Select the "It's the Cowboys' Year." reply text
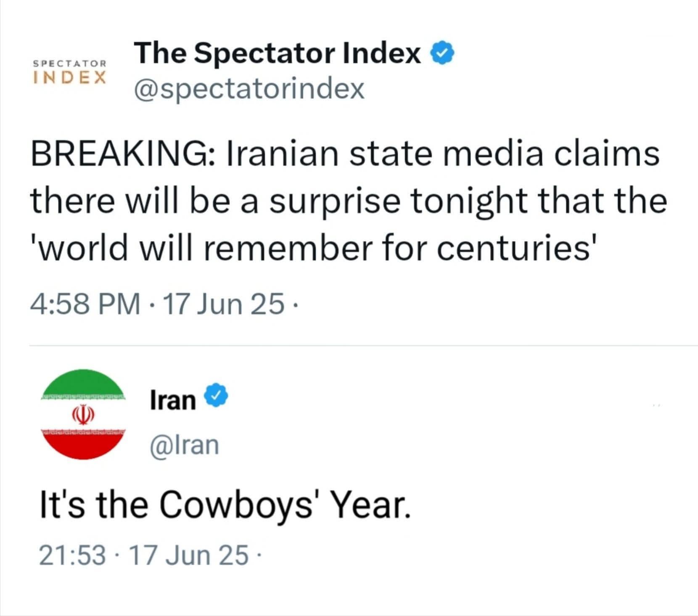Viewport: 698px width, 616px height. (225, 505)
